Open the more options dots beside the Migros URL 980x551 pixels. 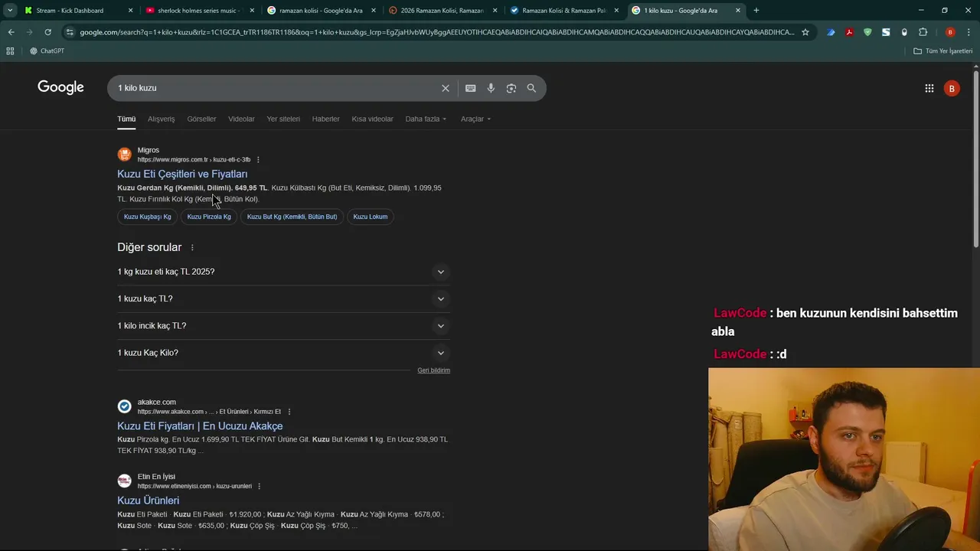[258, 160]
